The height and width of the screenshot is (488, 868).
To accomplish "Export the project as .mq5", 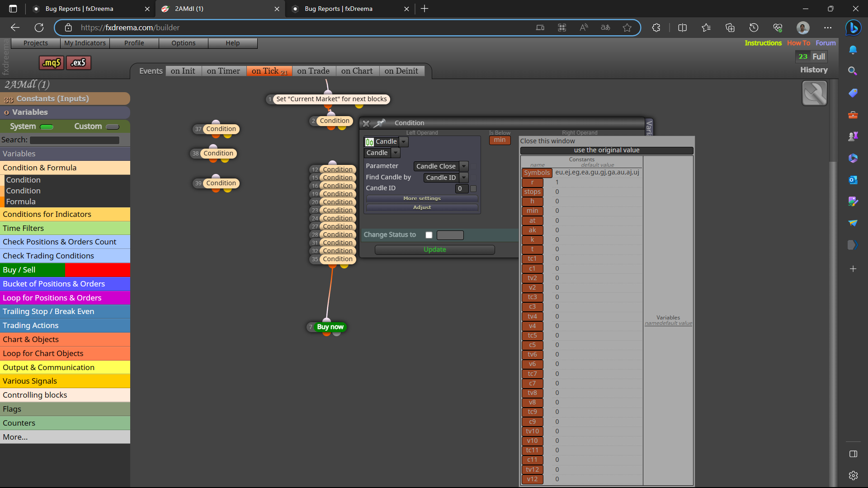I will 52,63.
